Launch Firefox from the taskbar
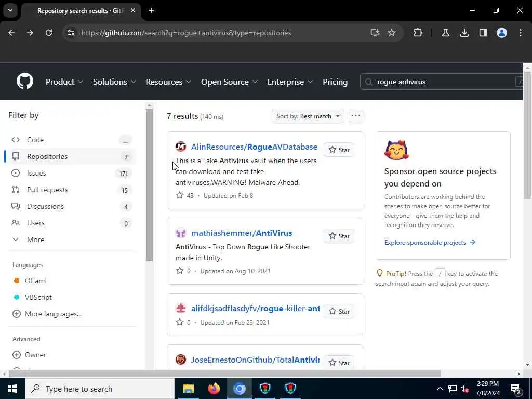Image resolution: width=532 pixels, height=399 pixels. [x=214, y=389]
